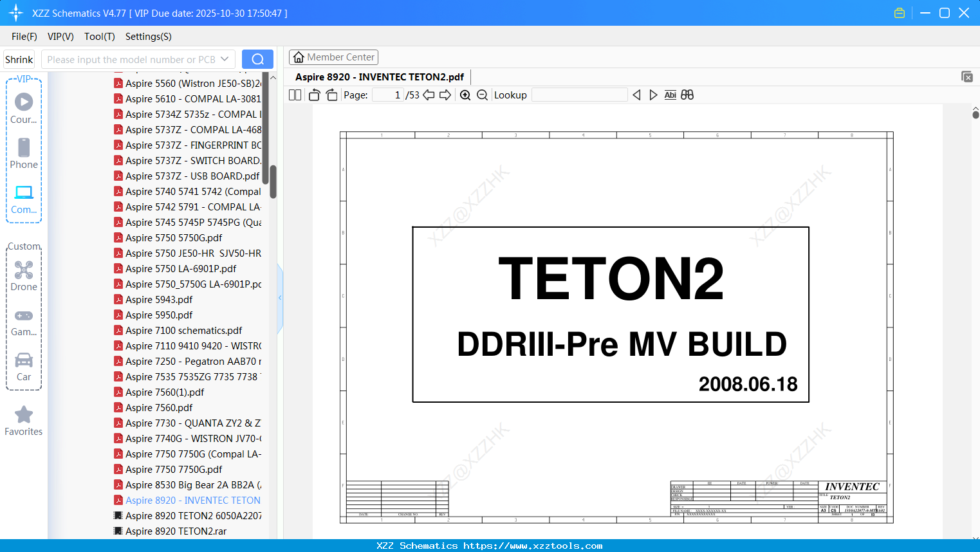980x552 pixels.
Task: Click the yellow toolbox icon in title bar
Action: coord(900,13)
